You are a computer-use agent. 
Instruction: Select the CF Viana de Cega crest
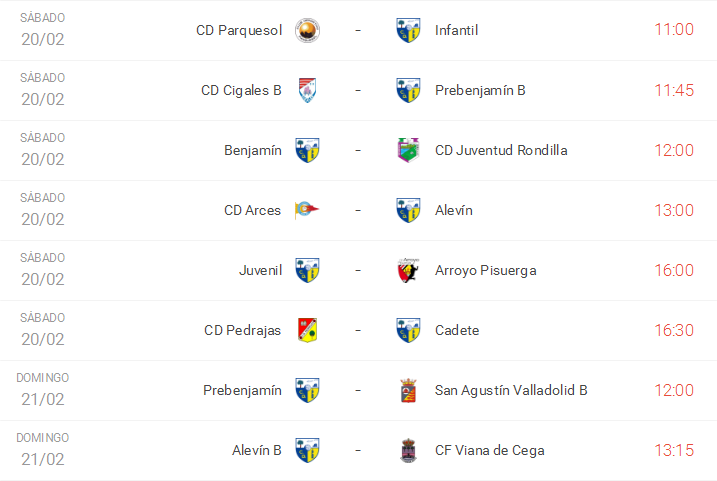click(408, 450)
